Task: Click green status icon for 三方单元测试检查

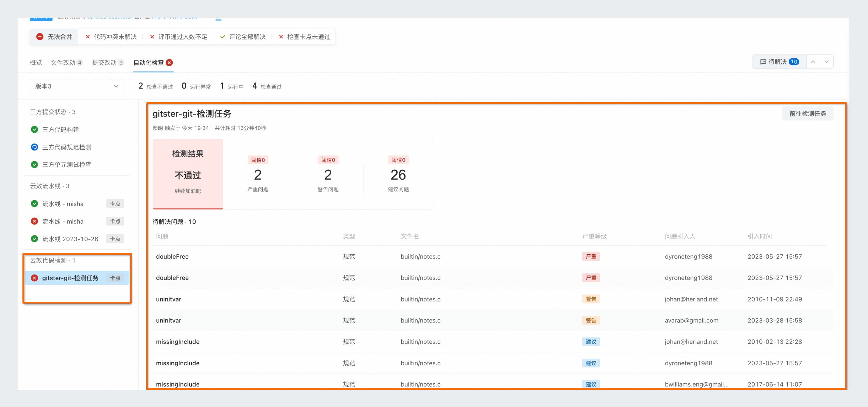Action: [x=34, y=165]
